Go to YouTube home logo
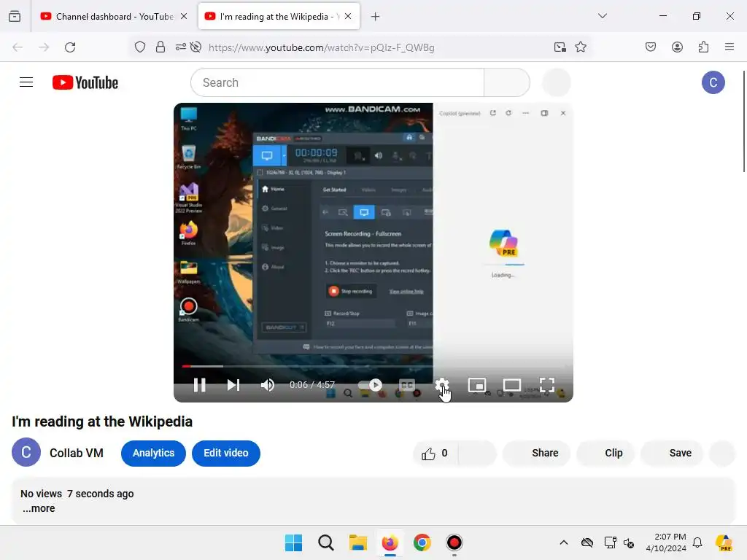 [x=85, y=82]
